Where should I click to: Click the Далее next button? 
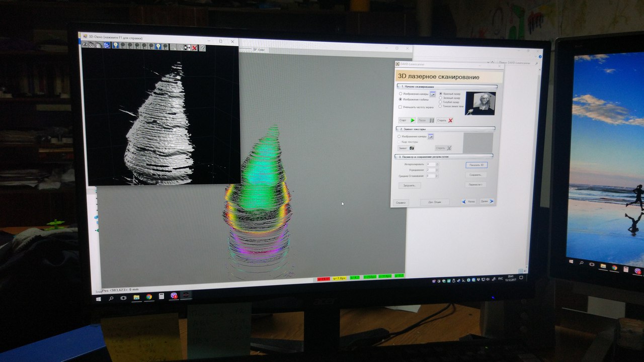click(x=487, y=201)
